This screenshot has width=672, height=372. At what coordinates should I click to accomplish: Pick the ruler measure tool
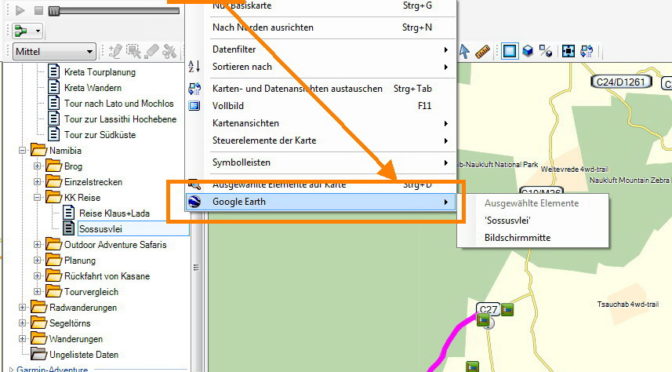tap(483, 51)
